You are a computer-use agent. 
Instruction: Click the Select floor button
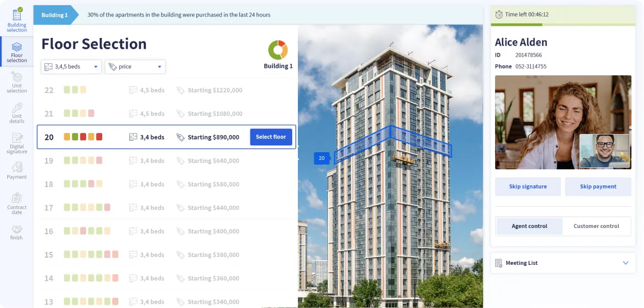pos(271,137)
